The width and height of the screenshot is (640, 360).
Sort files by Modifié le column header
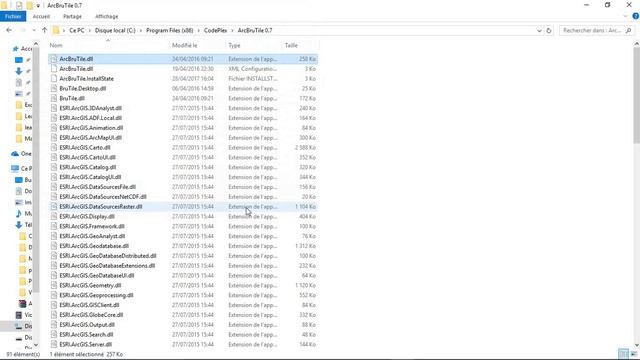184,45
